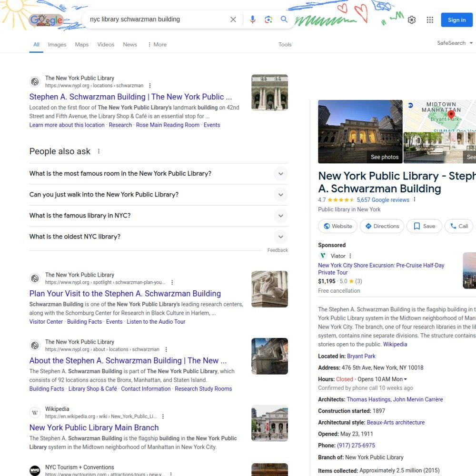Image resolution: width=476 pixels, height=476 pixels.
Task: Start voice search with the microphone icon
Action: point(253,20)
